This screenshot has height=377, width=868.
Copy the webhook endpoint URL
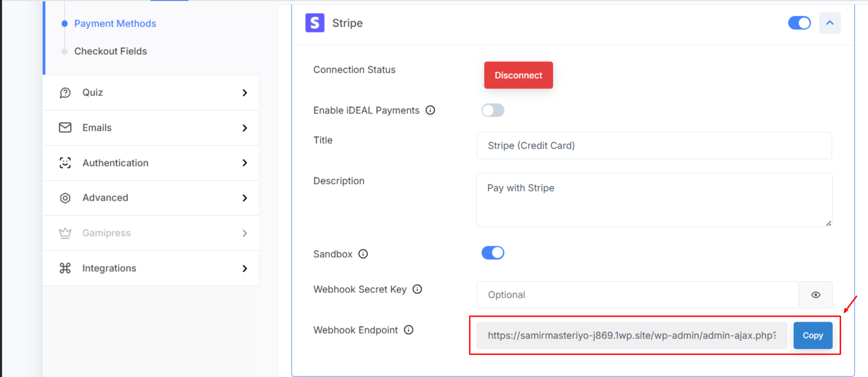[813, 335]
